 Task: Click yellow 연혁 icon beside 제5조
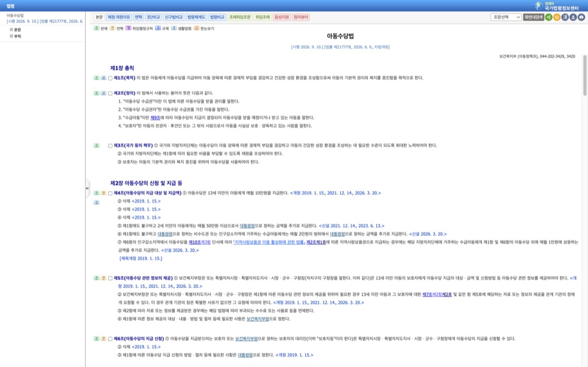pyautogui.click(x=103, y=278)
